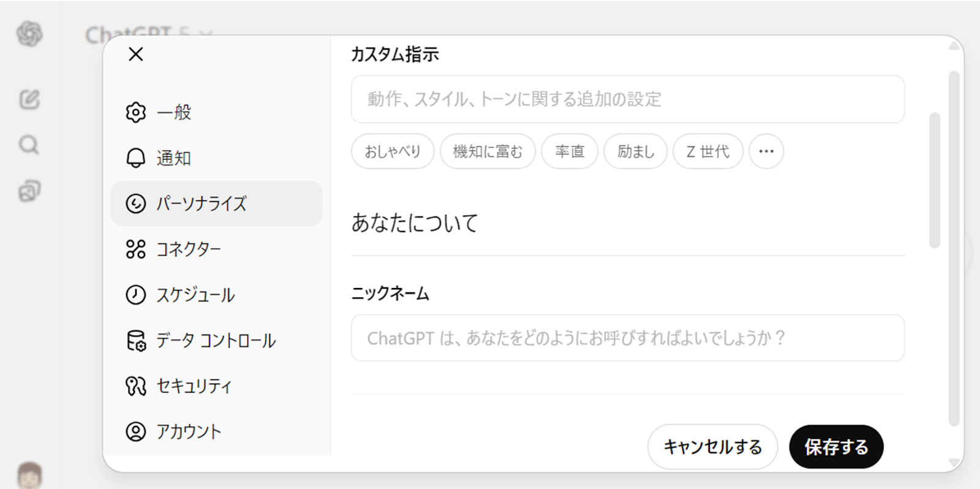Screen dimensions: 980x489
Task: Expand more trait options with ellipsis button
Action: pyautogui.click(x=766, y=151)
